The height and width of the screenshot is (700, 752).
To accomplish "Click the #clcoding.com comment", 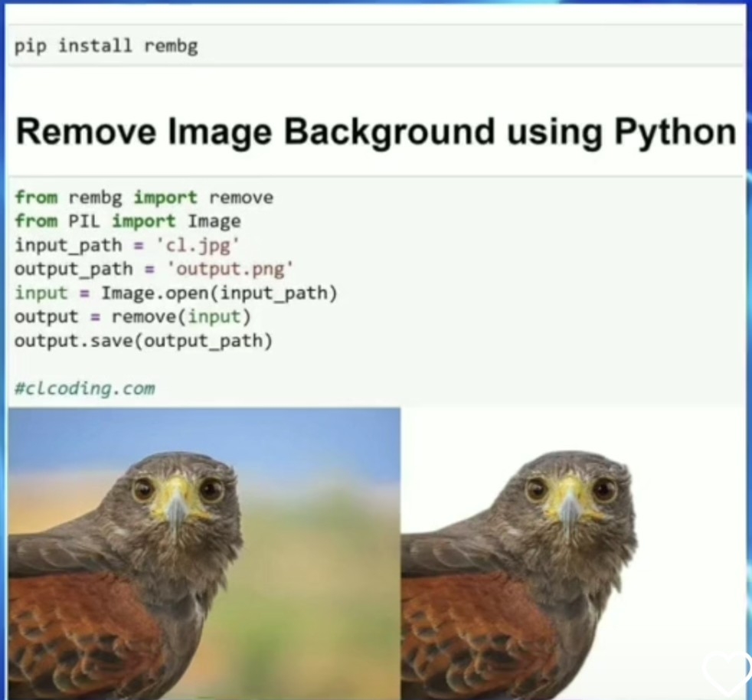I will [85, 388].
